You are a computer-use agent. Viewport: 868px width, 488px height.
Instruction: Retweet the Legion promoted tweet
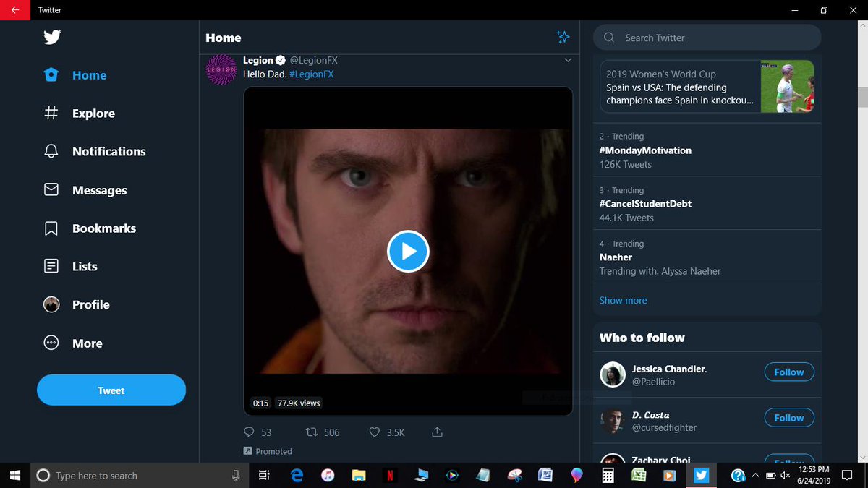click(x=310, y=432)
